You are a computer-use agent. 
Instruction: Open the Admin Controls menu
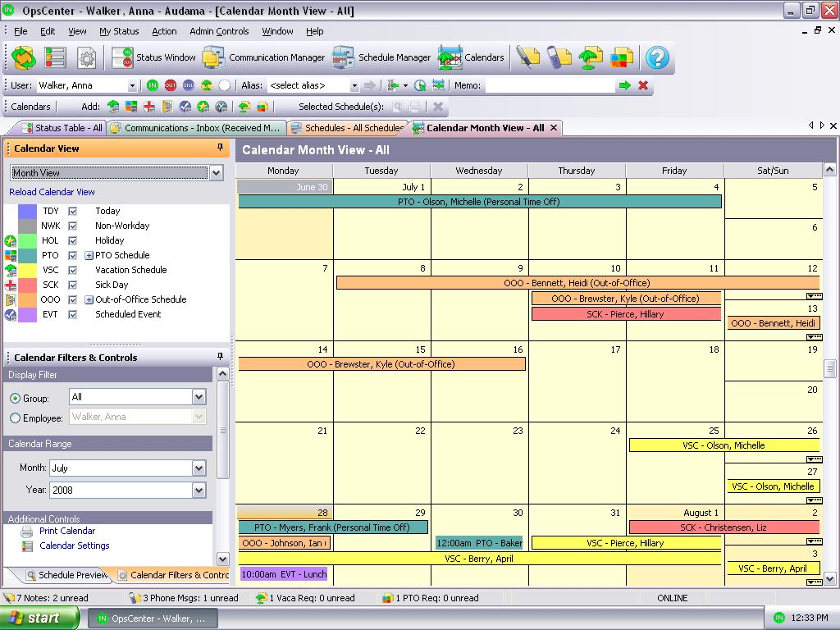219,31
